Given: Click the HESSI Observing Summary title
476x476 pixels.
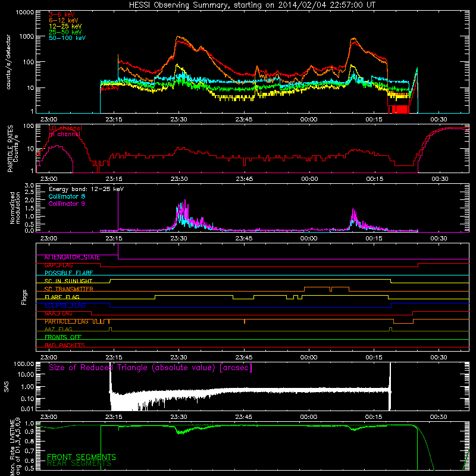Looking at the screenshot, I should coord(252,5).
